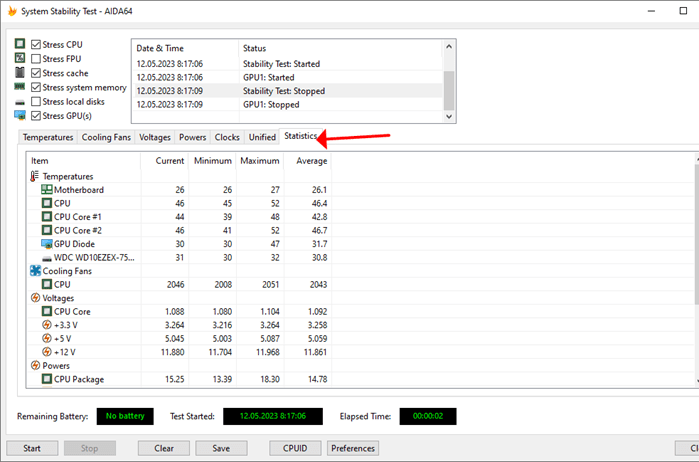Screen dimensions: 699x462
Task: Click the Item column header
Action: [x=84, y=161]
